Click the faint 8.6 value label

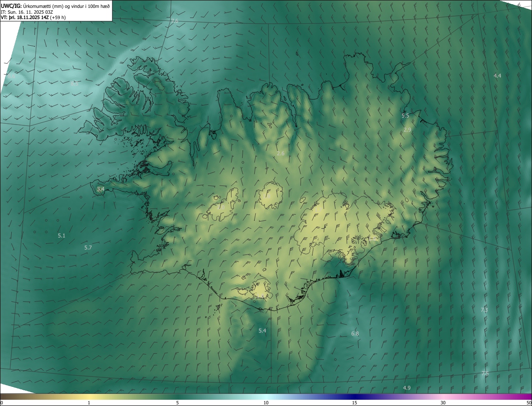coord(12,76)
